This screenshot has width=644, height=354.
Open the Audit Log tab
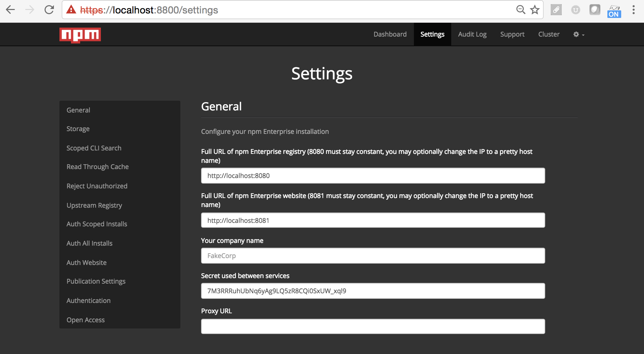(472, 34)
